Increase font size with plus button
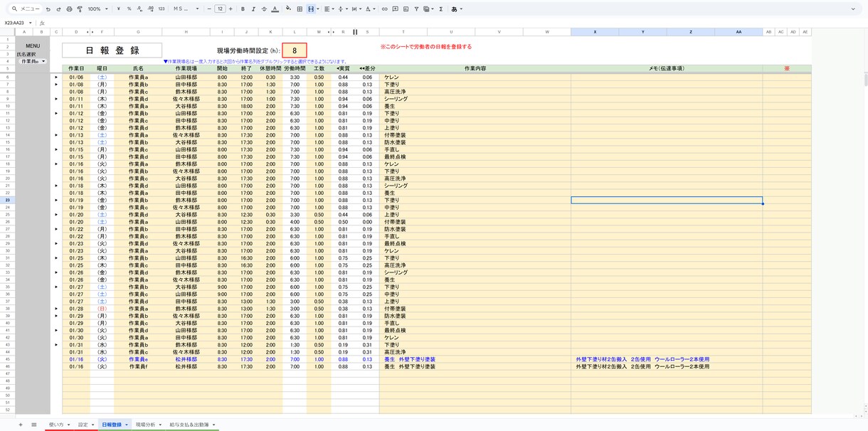Viewport: 868px width, 431px height. (231, 9)
